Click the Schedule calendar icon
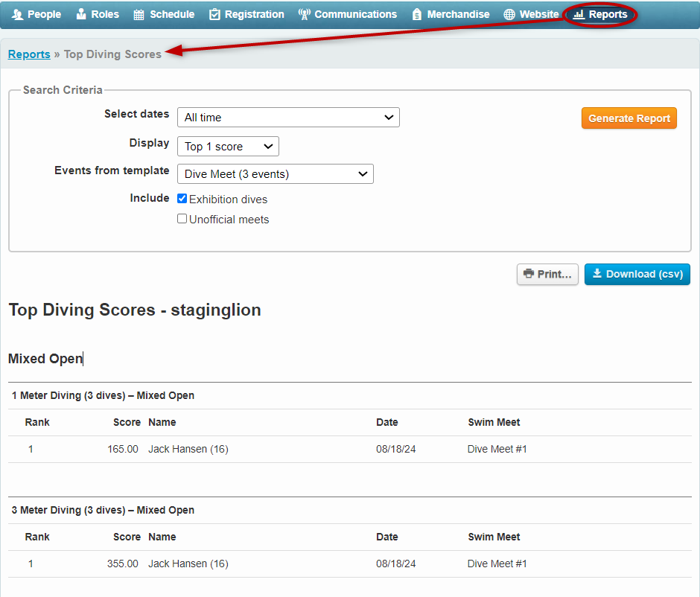Screen dimensions: 700x597 click(139, 14)
